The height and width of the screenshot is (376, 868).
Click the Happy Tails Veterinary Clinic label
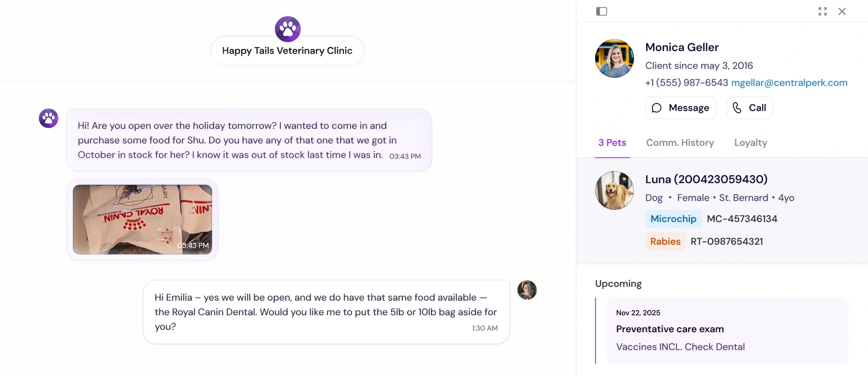(x=287, y=51)
